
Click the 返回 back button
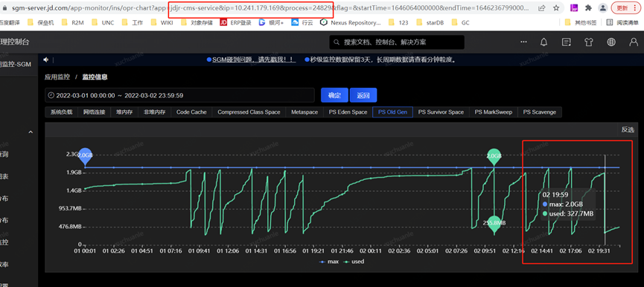(363, 95)
